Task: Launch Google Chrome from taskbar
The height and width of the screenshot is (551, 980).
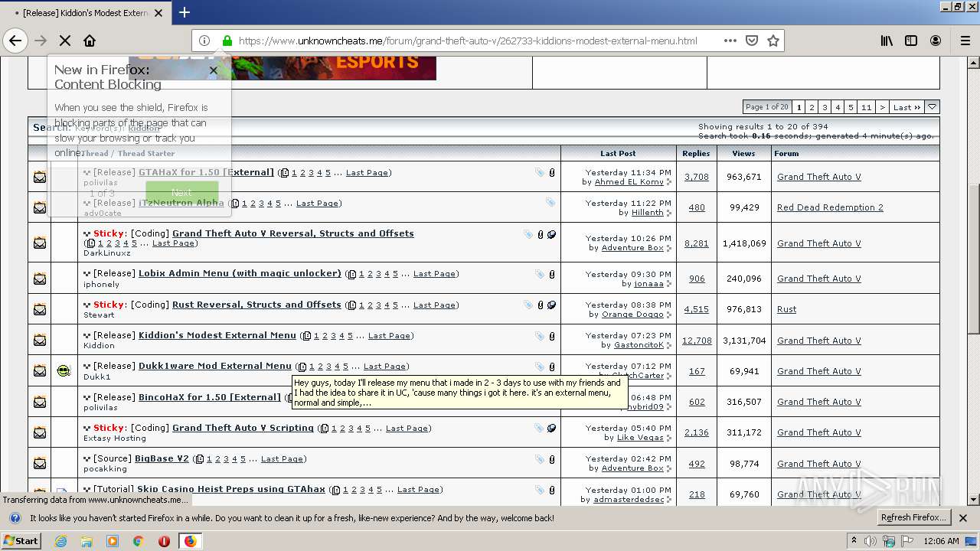Action: coord(138,541)
